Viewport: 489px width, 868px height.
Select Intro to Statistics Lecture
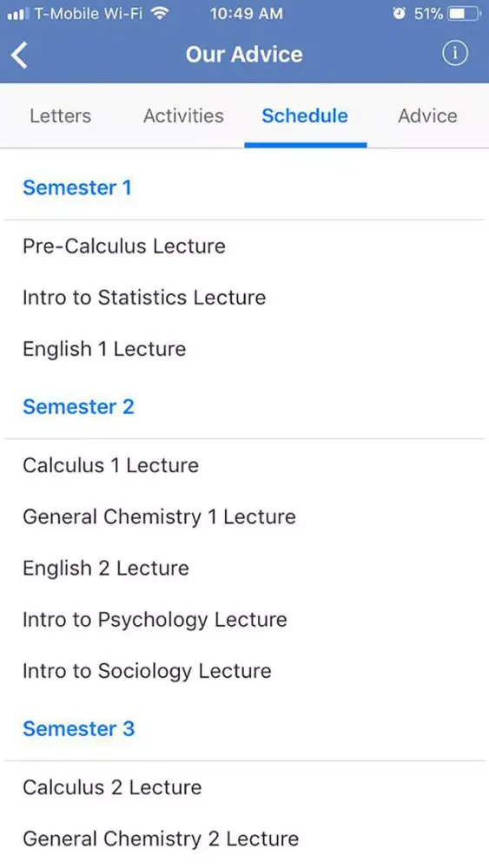144,297
